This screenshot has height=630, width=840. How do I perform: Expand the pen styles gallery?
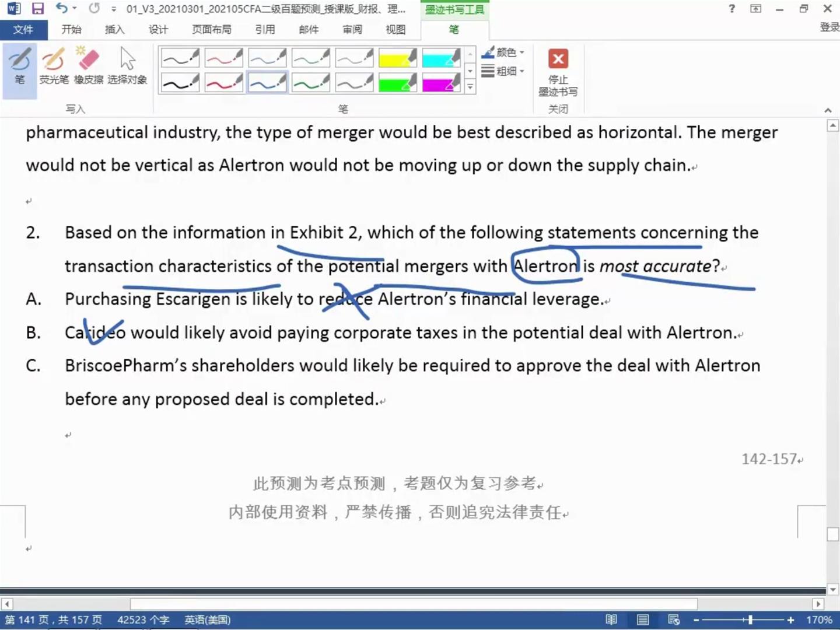click(x=470, y=87)
